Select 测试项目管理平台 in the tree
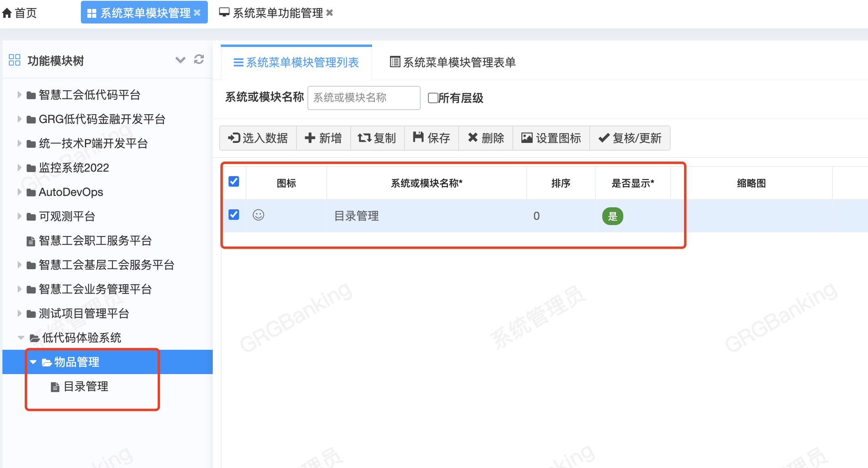The height and width of the screenshot is (468, 868). pyautogui.click(x=84, y=313)
